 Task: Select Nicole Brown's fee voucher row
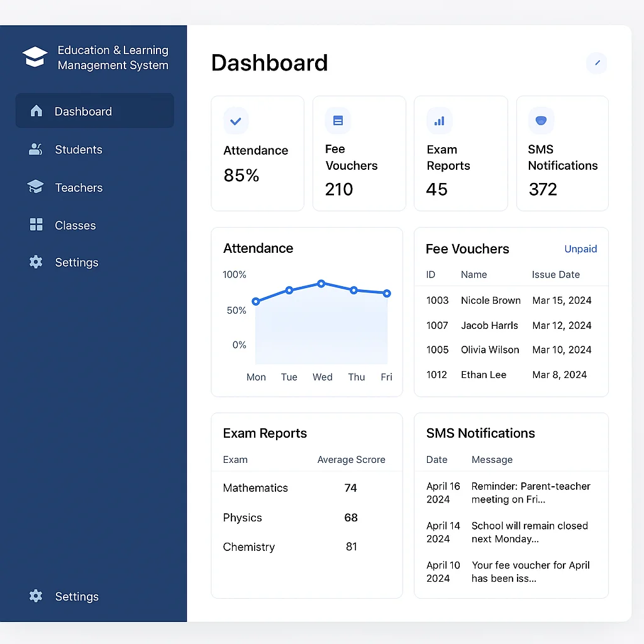pos(511,301)
